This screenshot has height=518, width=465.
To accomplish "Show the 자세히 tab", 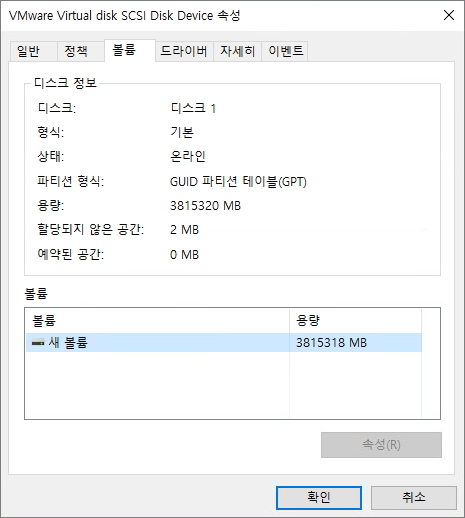I will tap(237, 51).
